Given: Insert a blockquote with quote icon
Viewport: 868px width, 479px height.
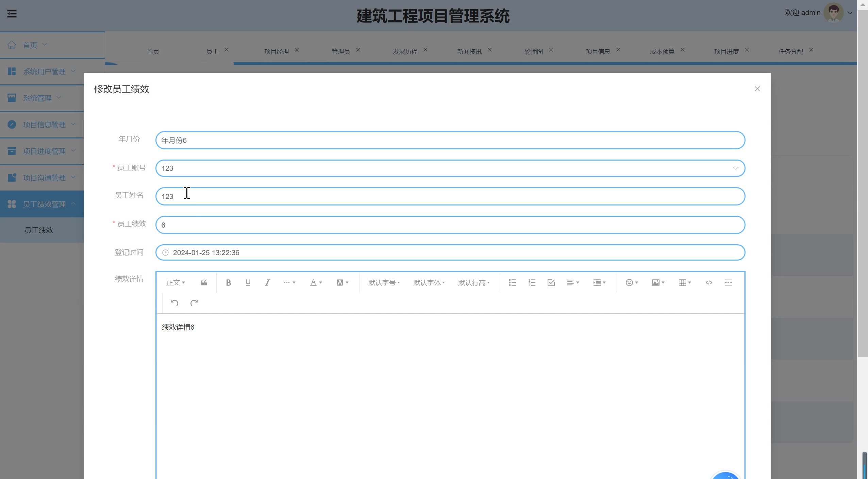Looking at the screenshot, I should click(x=204, y=282).
